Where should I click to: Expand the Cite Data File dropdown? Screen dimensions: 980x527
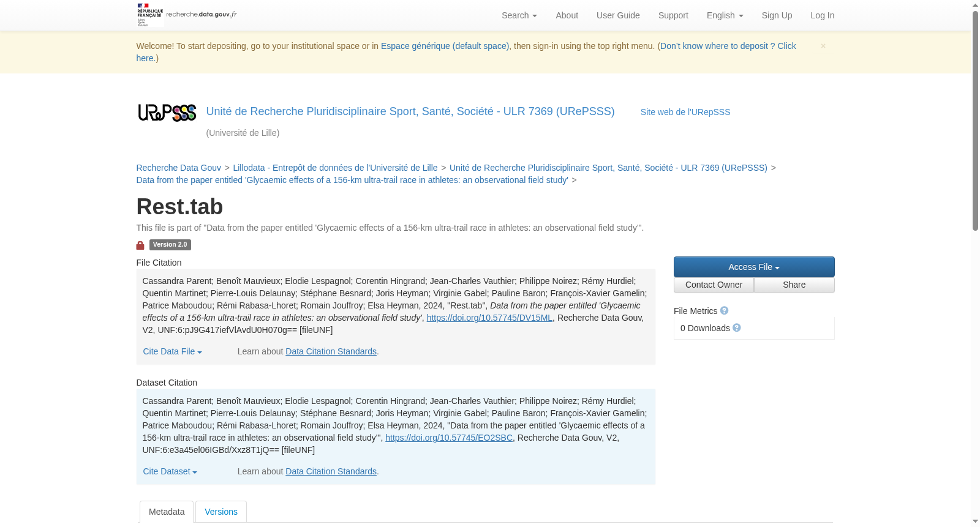point(173,351)
